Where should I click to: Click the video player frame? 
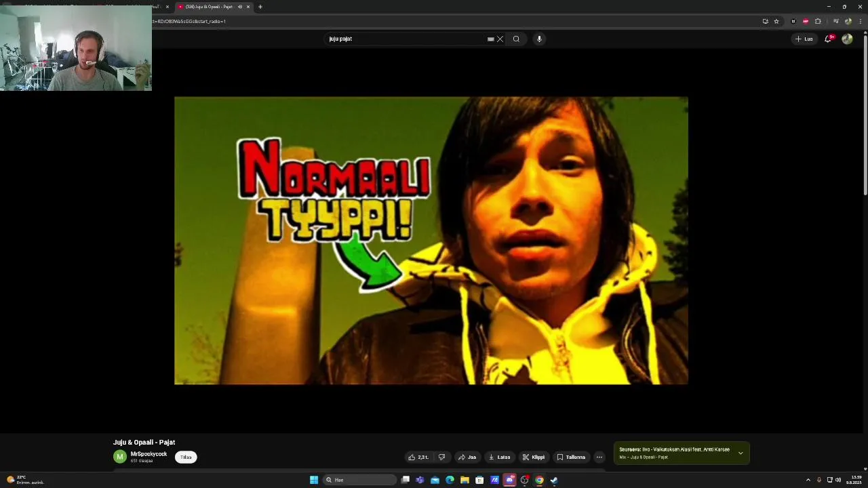point(431,241)
